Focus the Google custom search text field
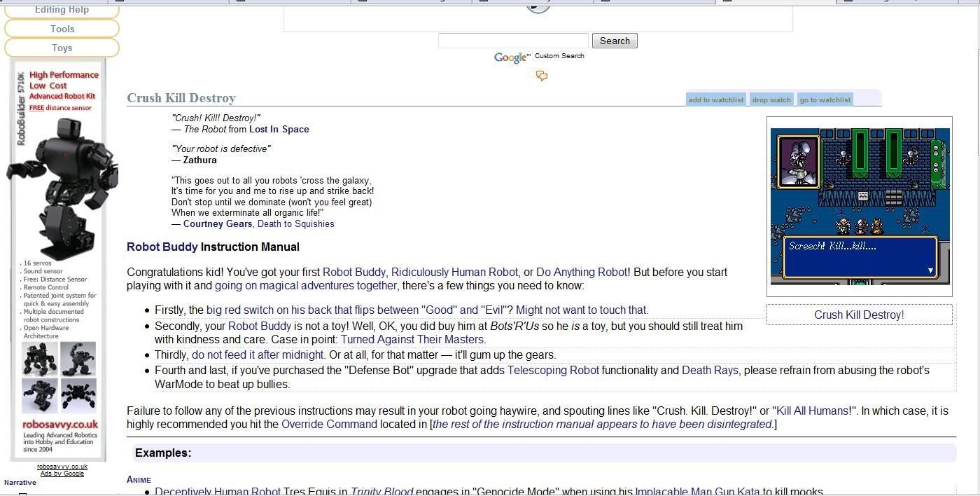 tap(513, 41)
